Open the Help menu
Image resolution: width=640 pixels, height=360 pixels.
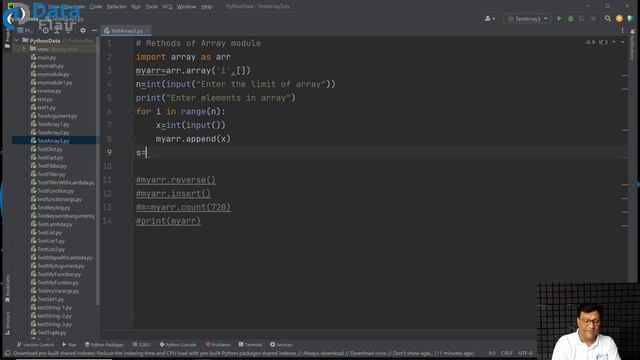(207, 7)
